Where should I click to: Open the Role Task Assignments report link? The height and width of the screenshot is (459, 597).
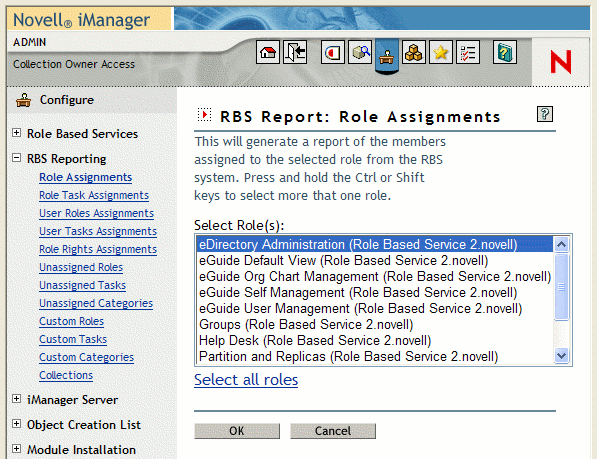[94, 195]
